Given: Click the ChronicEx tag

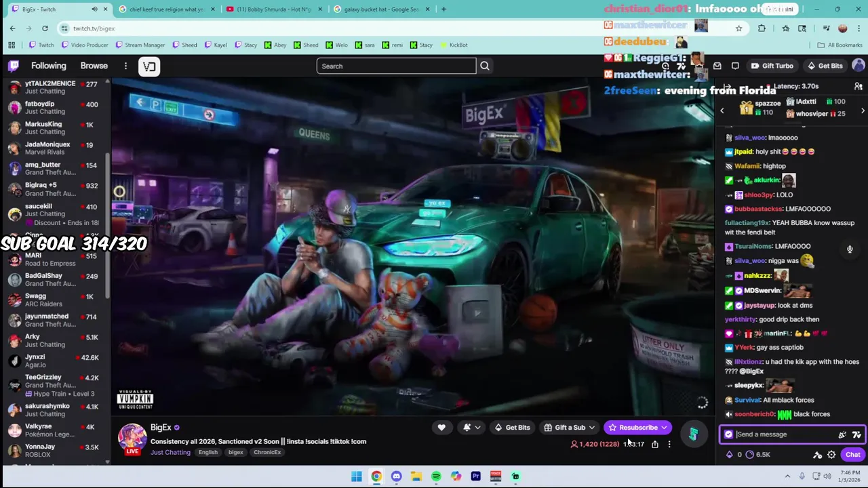Looking at the screenshot, I should click(x=267, y=452).
